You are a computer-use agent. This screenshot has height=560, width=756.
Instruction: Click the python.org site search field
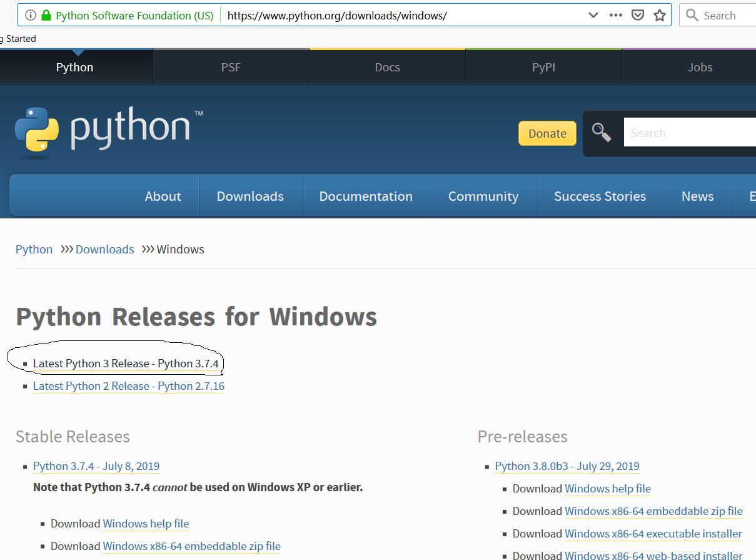(690, 133)
